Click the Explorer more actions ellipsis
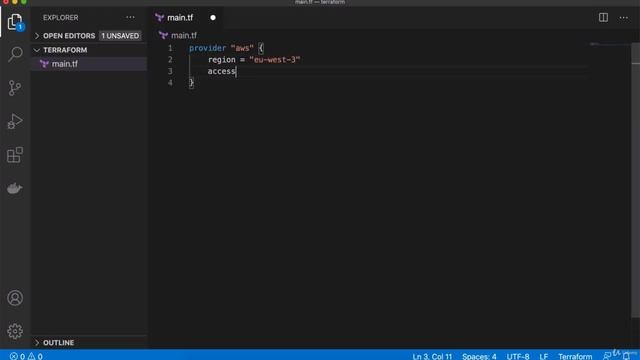640x360 pixels. click(130, 18)
